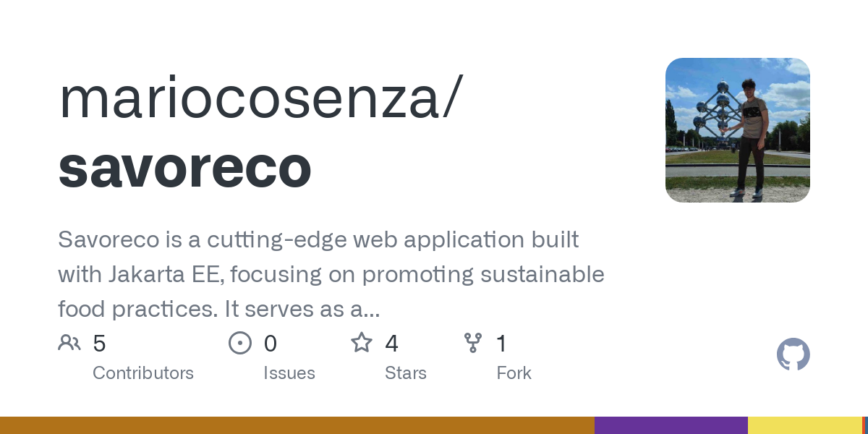Click the yellow language bar segment

point(804,425)
